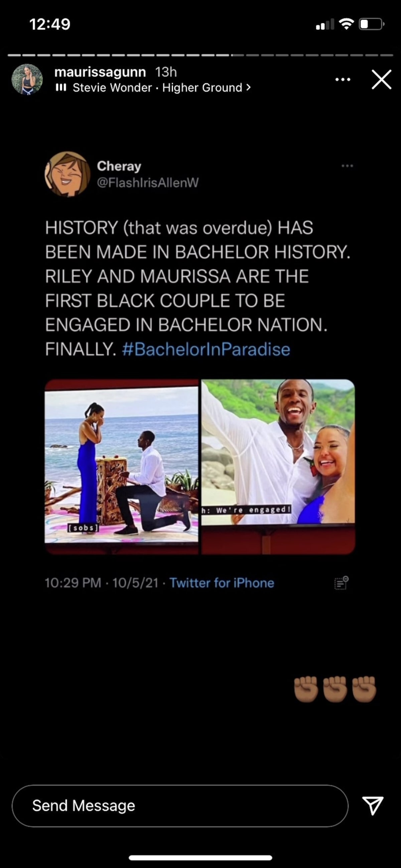Tap the @FlashIrisAllenW handle
The image size is (401, 868).
pyautogui.click(x=148, y=182)
